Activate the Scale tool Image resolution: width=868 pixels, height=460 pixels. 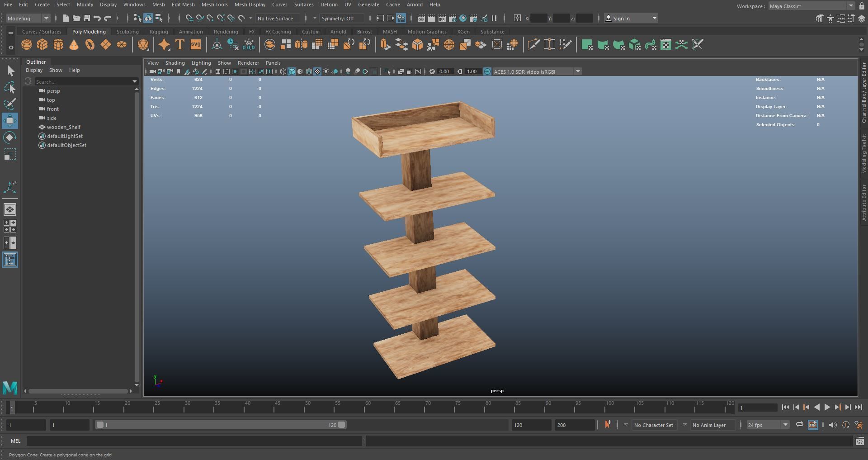pos(10,154)
